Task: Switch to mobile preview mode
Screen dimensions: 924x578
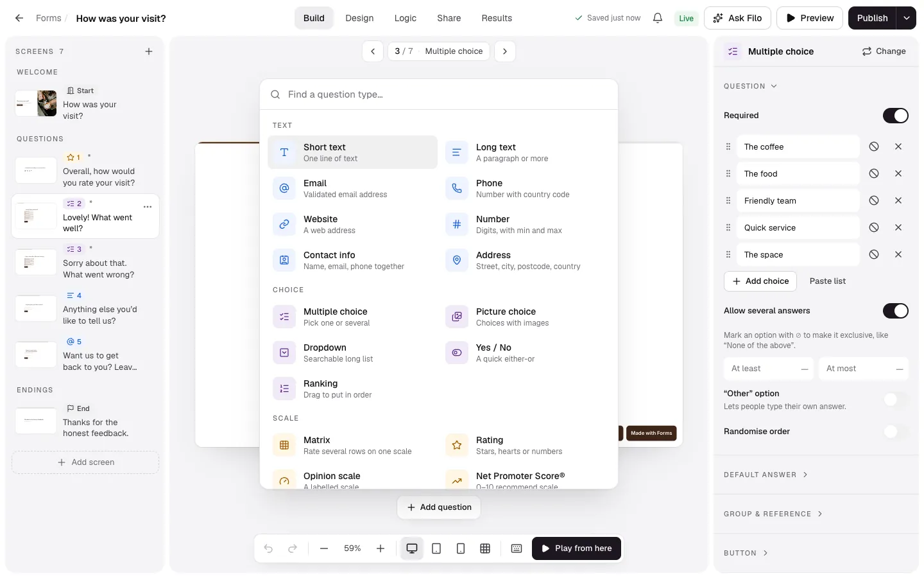Action: click(461, 548)
